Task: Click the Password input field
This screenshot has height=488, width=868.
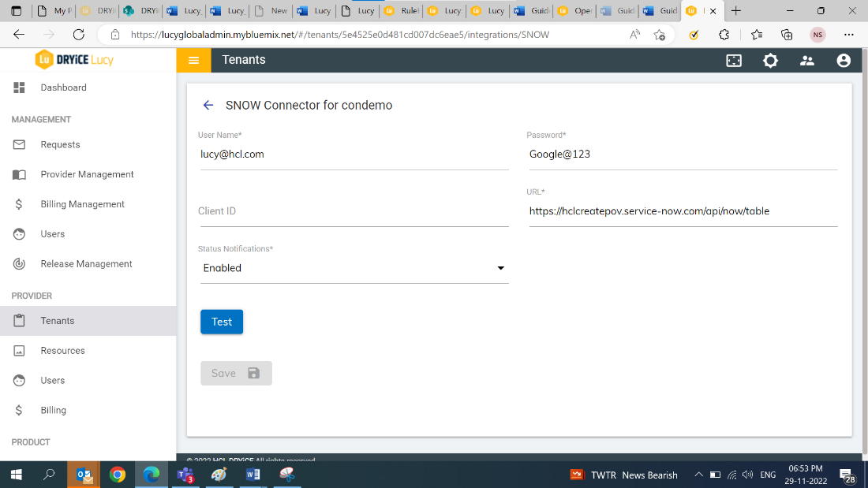Action: (x=683, y=155)
